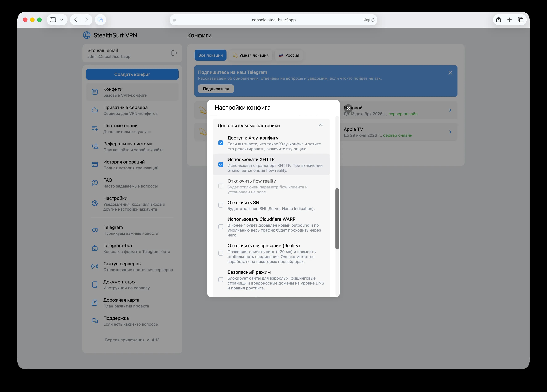This screenshot has width=547, height=392.
Task: Click the Создать конфиг button
Action: pos(132,74)
